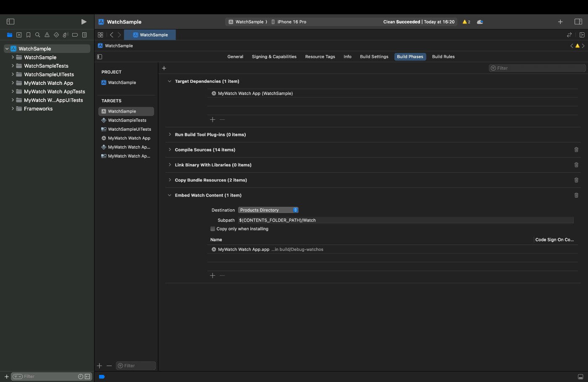This screenshot has height=382, width=588.
Task: Select the WatchSampleUITests target
Action: [x=129, y=129]
